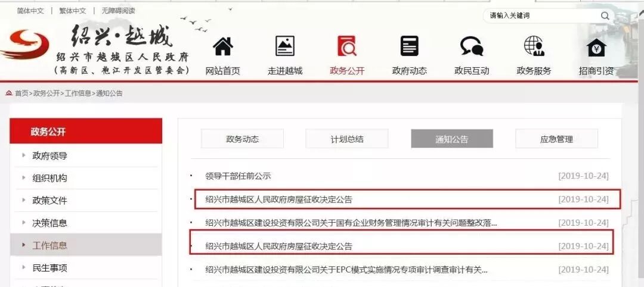
Task: Click the red search-document icon above 政务公开
Action: point(347,46)
